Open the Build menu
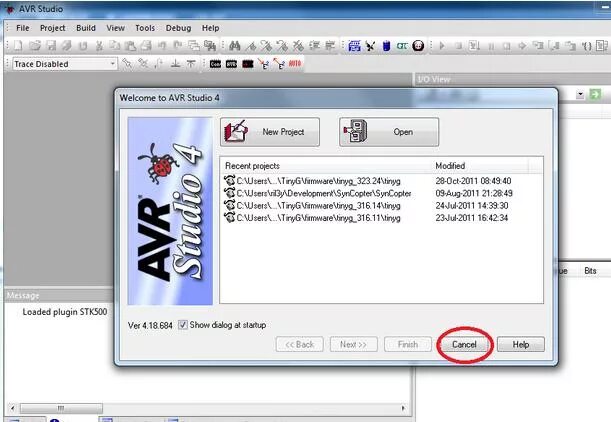The image size is (611, 422). point(86,28)
